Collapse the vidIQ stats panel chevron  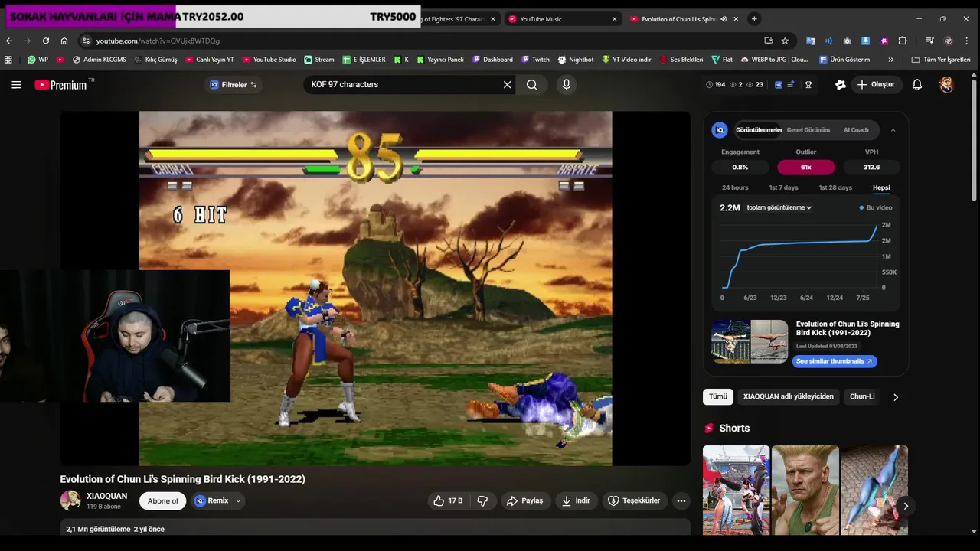[893, 130]
